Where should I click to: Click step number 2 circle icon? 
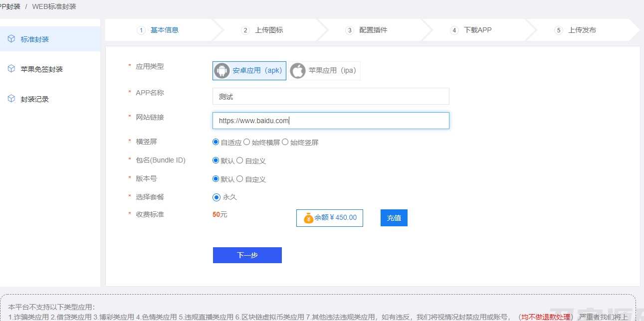pyautogui.click(x=245, y=30)
